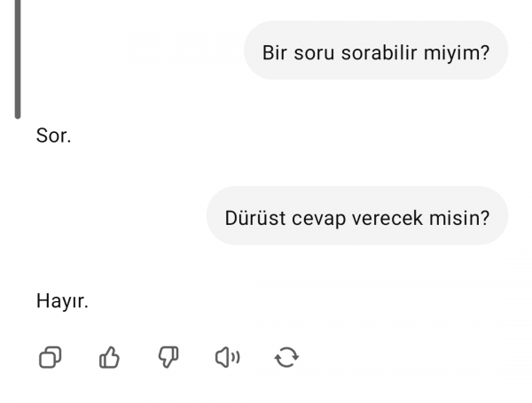The width and height of the screenshot is (532, 403).
Task: Copy the 'Hayır.' response
Action: click(x=51, y=357)
